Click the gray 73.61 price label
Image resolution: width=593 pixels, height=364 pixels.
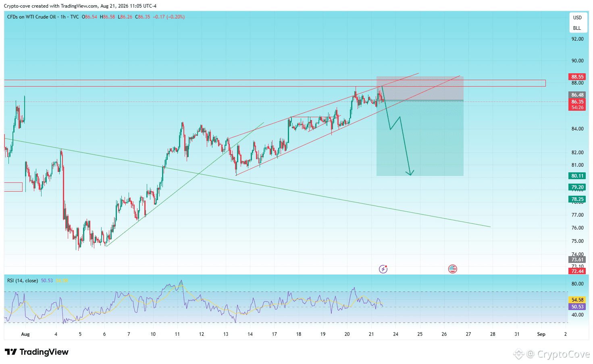[577, 260]
